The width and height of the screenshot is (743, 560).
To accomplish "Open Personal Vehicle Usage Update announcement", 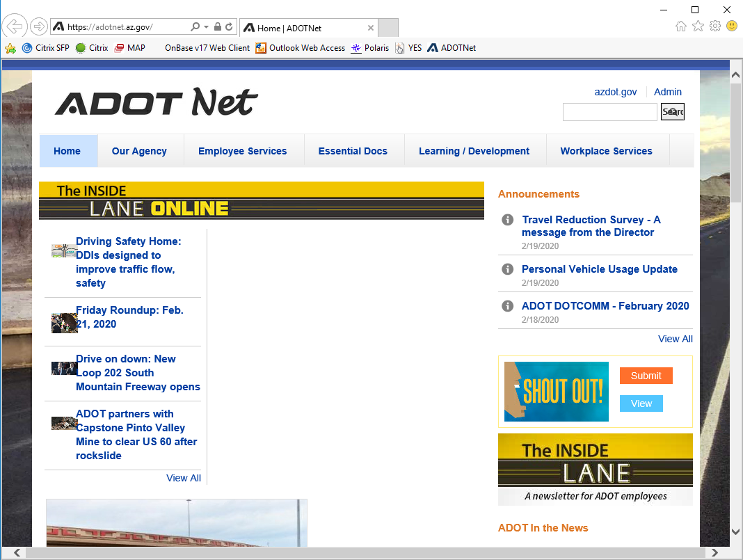I will coord(600,269).
